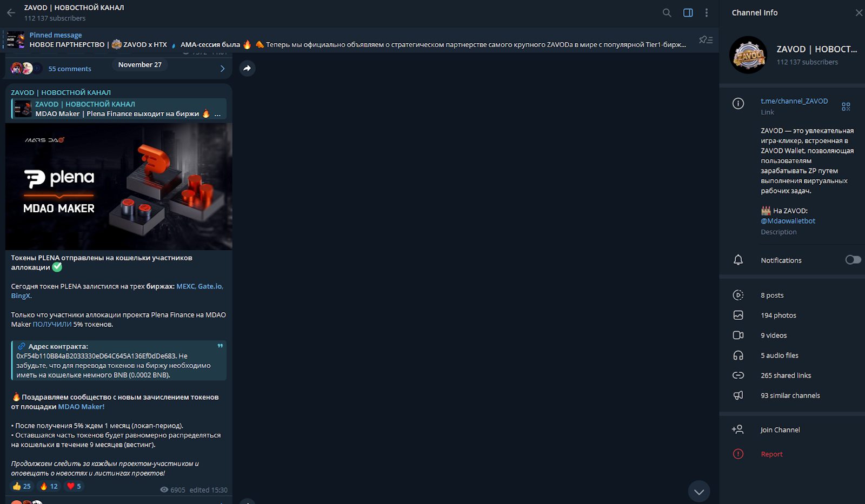This screenshot has width=865, height=504.
Task: Toggle the right info sidebar panel
Action: point(688,12)
